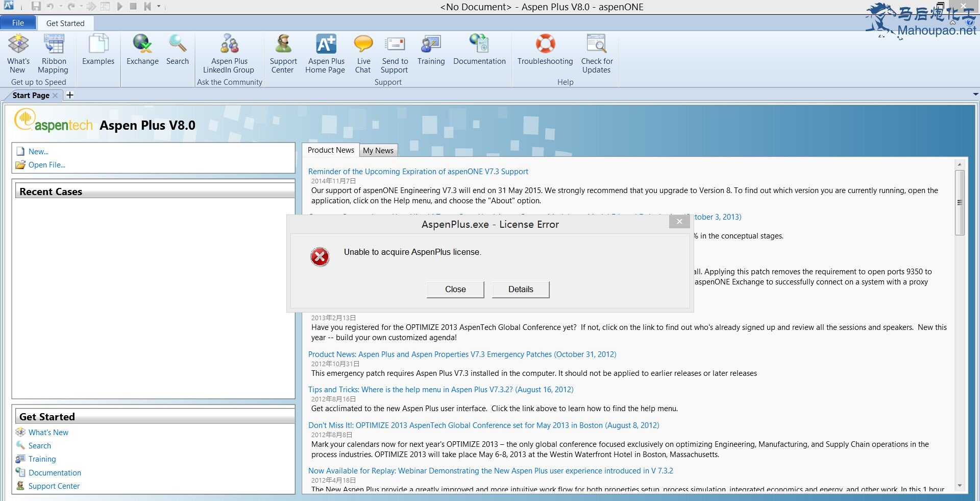This screenshot has width=980, height=501.
Task: Click the red error icon in License Error dialog
Action: tap(320, 257)
